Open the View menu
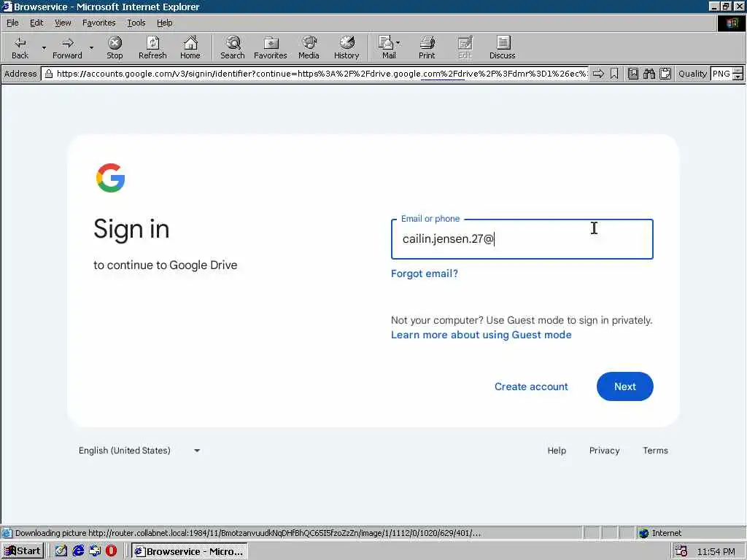The width and height of the screenshot is (747, 560). click(63, 23)
